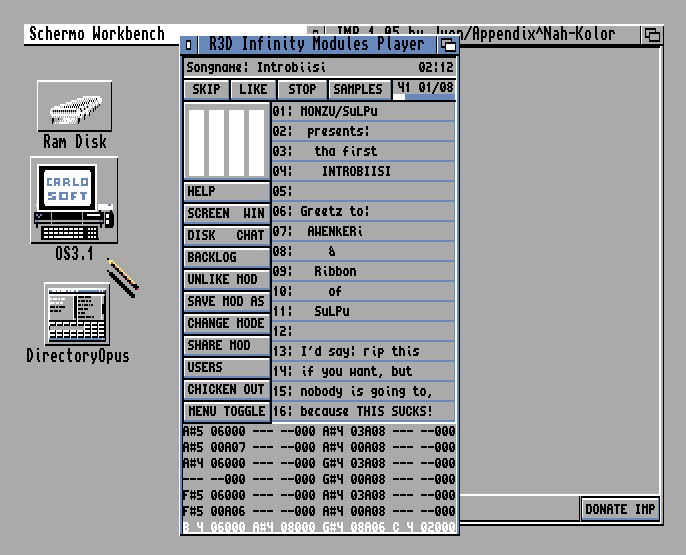
Task: Click the DISK CHAT button
Action: coord(227,235)
